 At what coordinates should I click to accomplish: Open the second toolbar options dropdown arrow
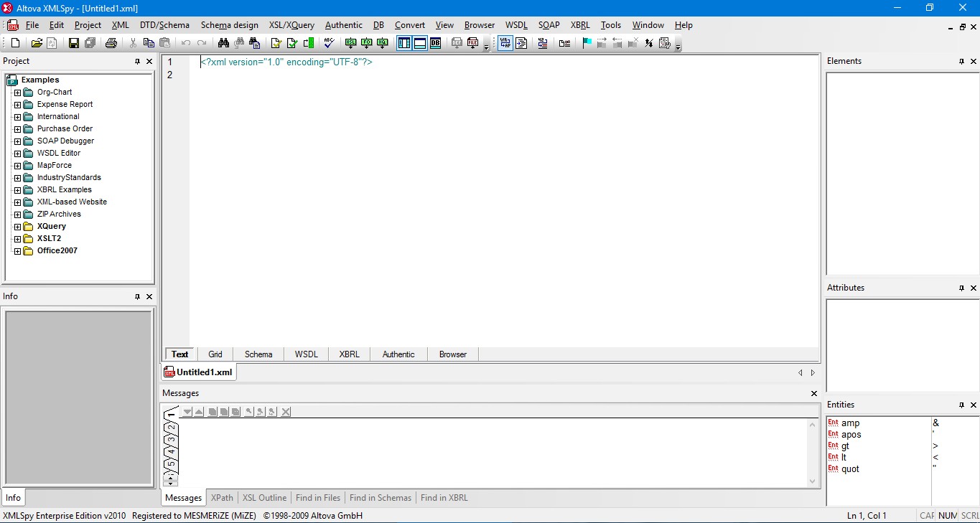click(x=678, y=47)
